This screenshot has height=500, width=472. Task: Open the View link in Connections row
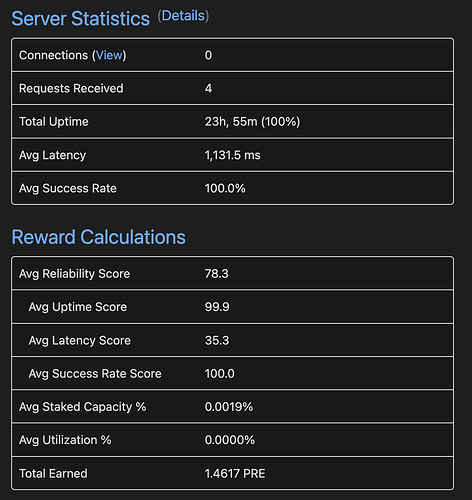[x=109, y=55]
